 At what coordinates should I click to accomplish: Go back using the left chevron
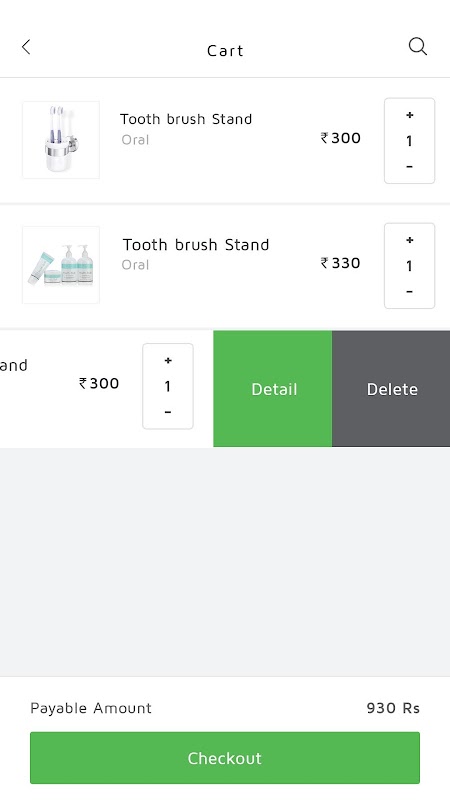(x=26, y=47)
